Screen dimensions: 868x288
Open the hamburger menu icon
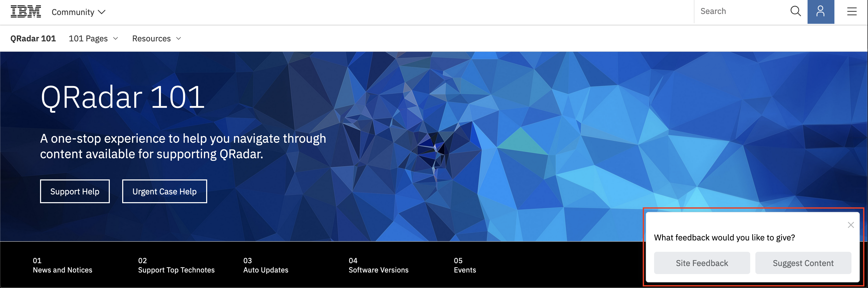coord(851,11)
